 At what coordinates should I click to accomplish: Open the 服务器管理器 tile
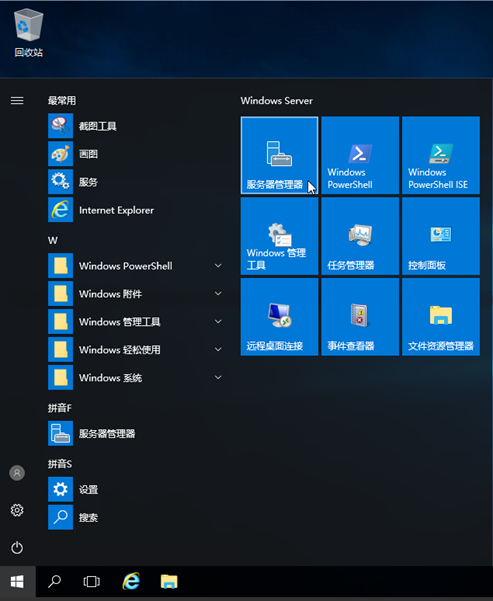coord(279,155)
